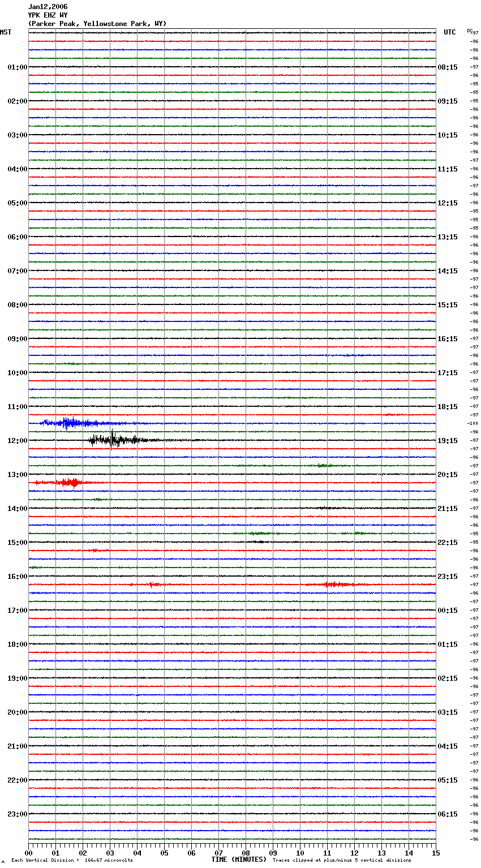The width and height of the screenshot is (481, 868).
Task: Select the 21:00 MST time label
Action: coord(18,746)
